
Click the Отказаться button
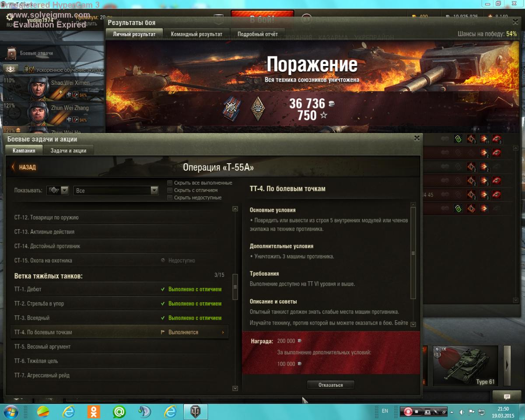331,385
